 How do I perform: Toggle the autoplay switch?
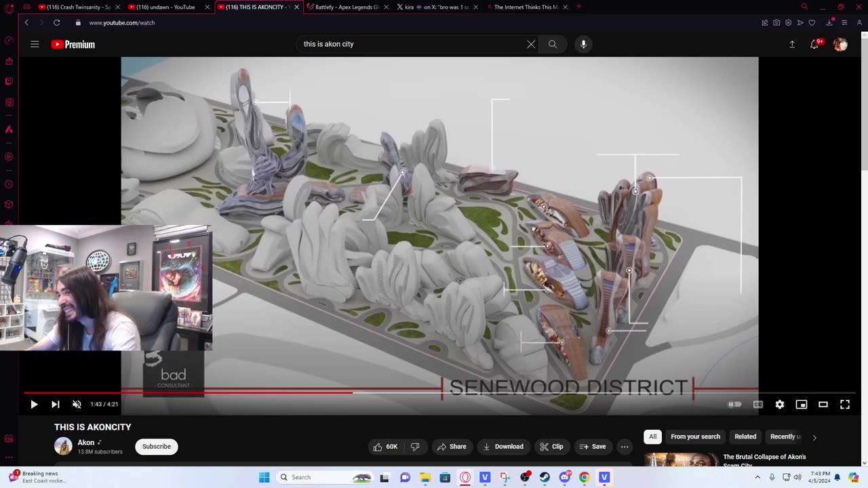coord(734,405)
